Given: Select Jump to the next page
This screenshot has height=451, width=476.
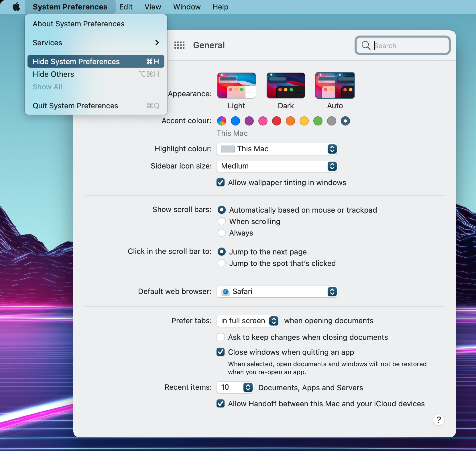Looking at the screenshot, I should pyautogui.click(x=222, y=252).
